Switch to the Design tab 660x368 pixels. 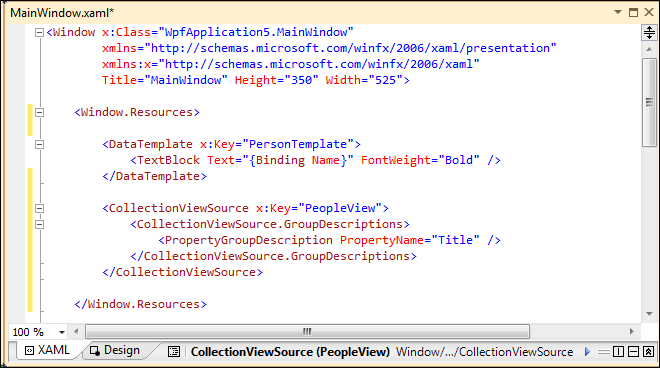click(x=115, y=350)
